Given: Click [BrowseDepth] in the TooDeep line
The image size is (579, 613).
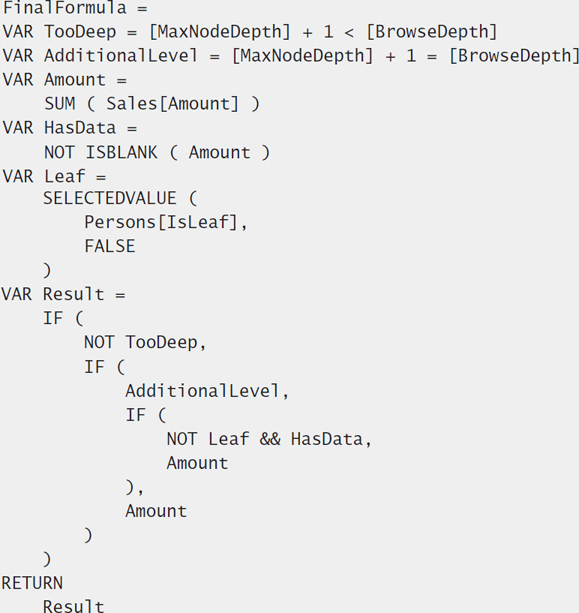Looking at the screenshot, I should point(432,32).
